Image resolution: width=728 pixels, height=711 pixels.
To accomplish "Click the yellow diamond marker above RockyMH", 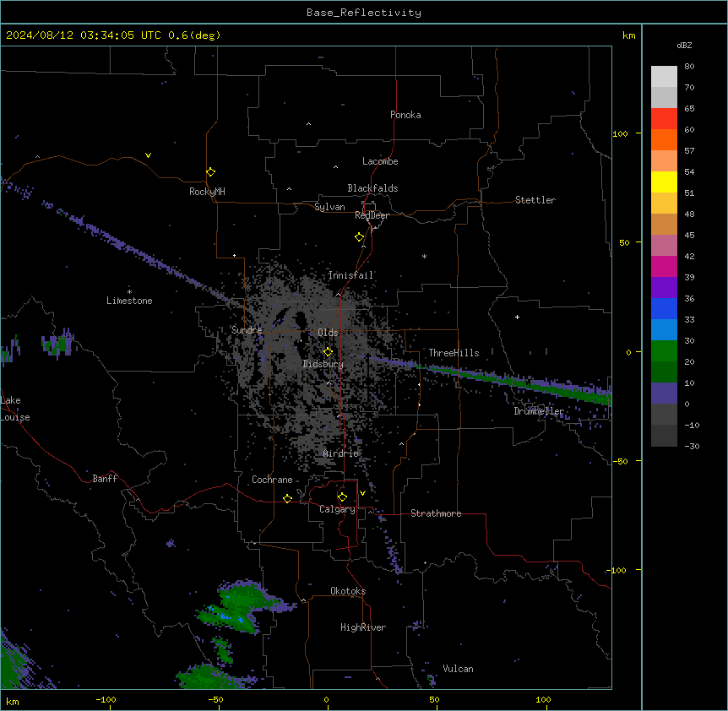I will point(210,172).
